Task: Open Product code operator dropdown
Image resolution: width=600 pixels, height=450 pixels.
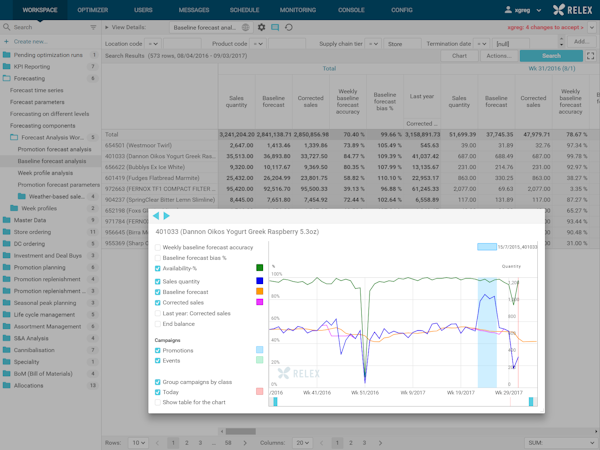Action: tap(258, 44)
